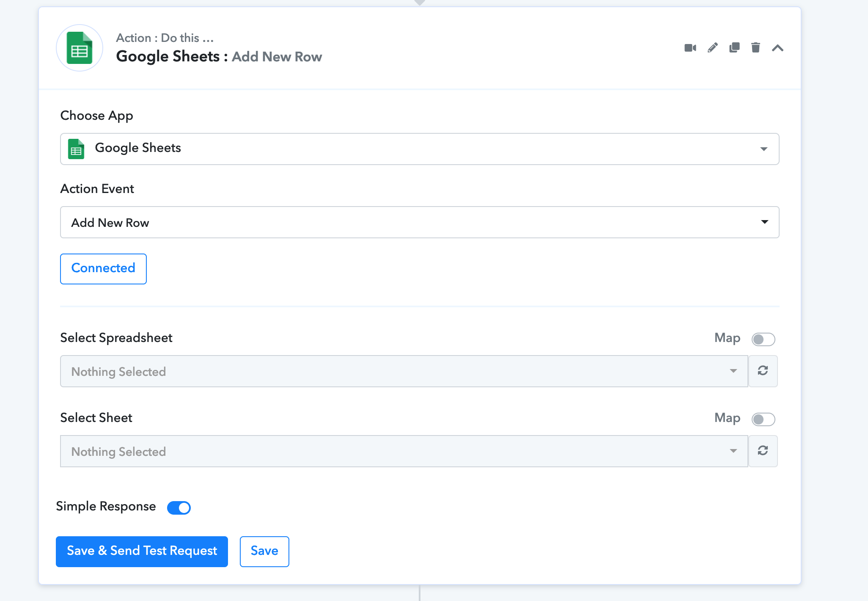Image resolution: width=868 pixels, height=601 pixels.
Task: Open the Select Spreadsheet dropdown
Action: pos(404,371)
